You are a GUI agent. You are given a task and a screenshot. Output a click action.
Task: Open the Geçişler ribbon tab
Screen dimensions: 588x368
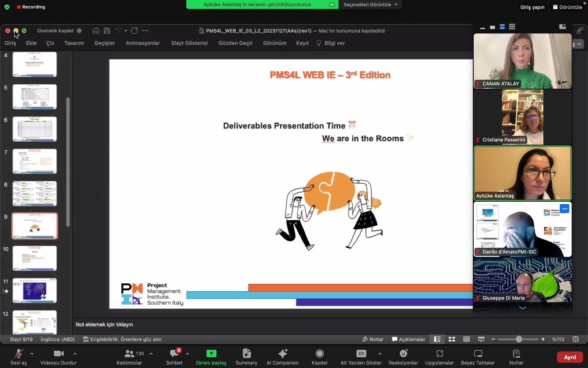(x=105, y=43)
